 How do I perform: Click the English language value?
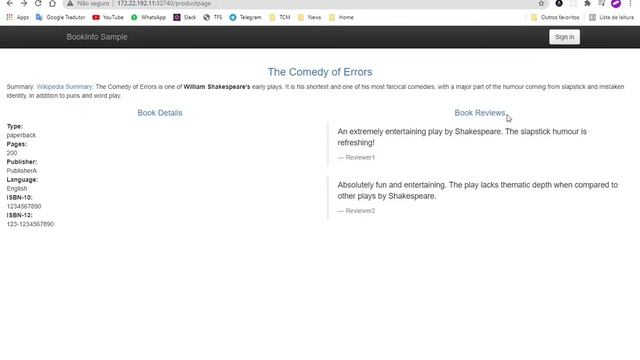pos(17,189)
